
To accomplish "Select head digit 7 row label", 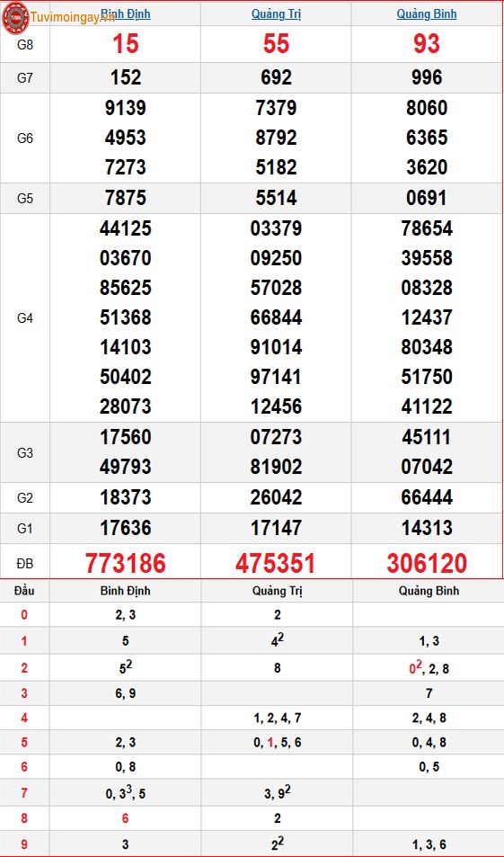I will click(x=24, y=793).
